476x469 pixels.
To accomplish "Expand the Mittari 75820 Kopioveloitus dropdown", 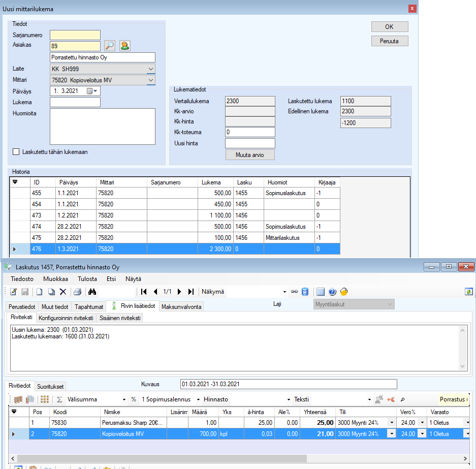I will [x=150, y=80].
